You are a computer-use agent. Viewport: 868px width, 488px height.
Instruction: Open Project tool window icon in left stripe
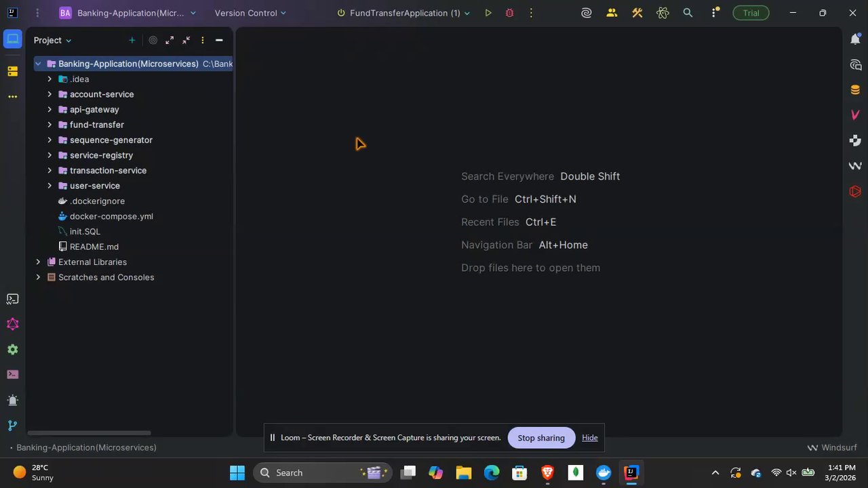coord(12,39)
